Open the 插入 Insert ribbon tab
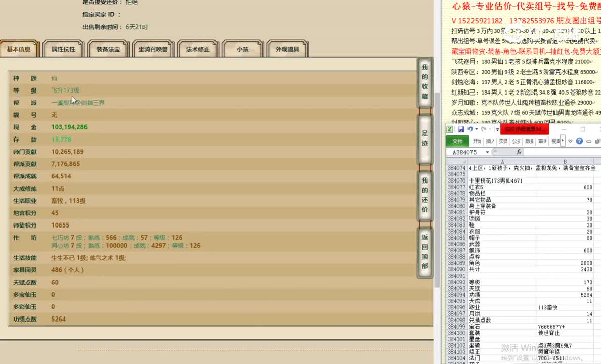Image resolution: width=601 pixels, height=364 pixels. 490,141
